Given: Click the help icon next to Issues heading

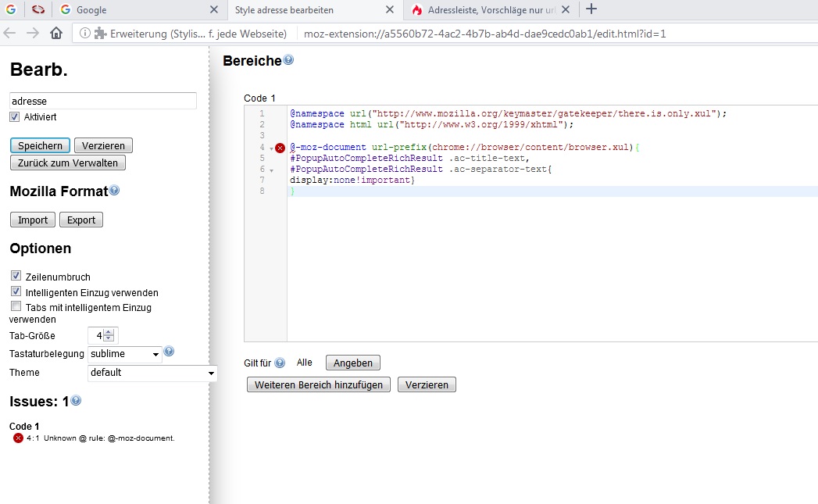Looking at the screenshot, I should click(76, 401).
